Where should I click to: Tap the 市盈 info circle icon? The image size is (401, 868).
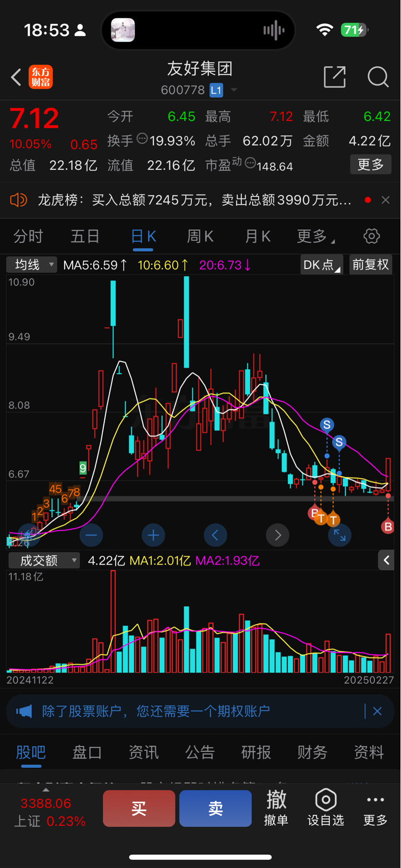click(250, 163)
